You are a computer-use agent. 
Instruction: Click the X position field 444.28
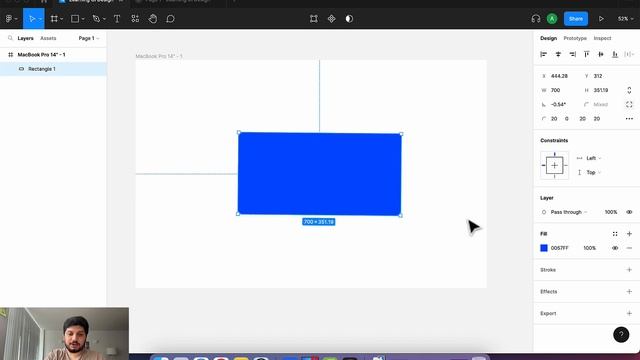coord(559,76)
